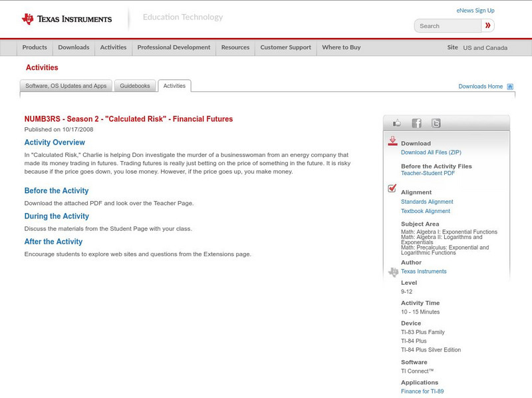Change site region US and Canada

tap(485, 48)
